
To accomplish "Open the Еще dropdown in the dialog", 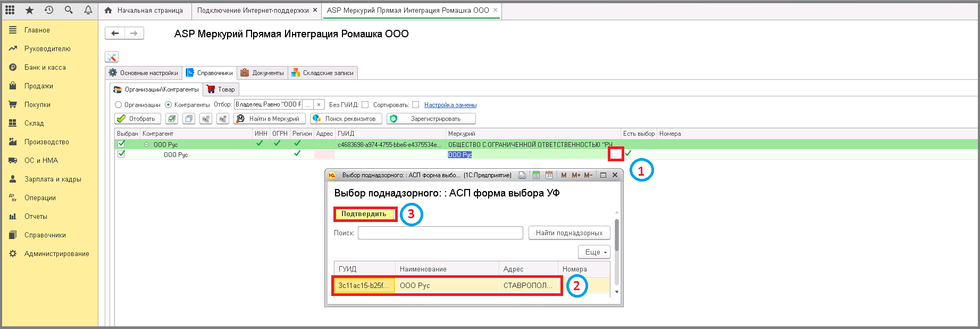I will (x=594, y=252).
